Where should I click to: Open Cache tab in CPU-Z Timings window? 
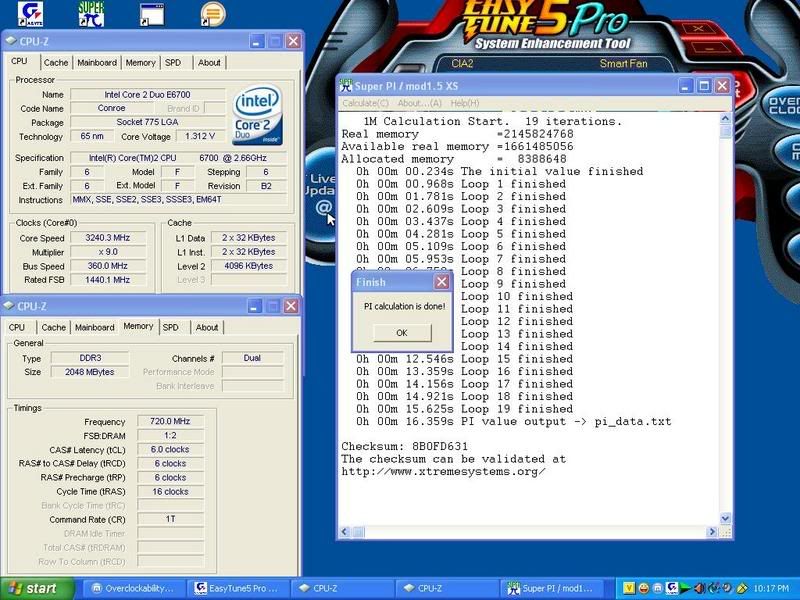54,328
